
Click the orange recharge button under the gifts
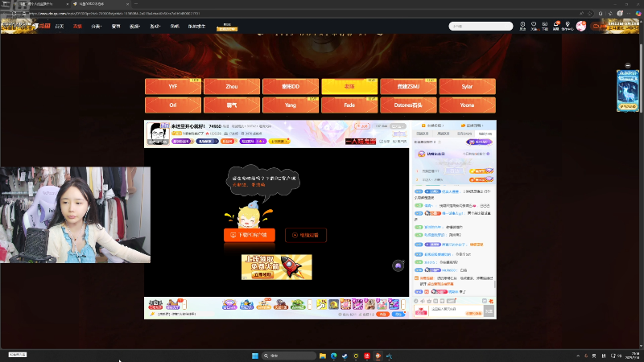coord(383,314)
